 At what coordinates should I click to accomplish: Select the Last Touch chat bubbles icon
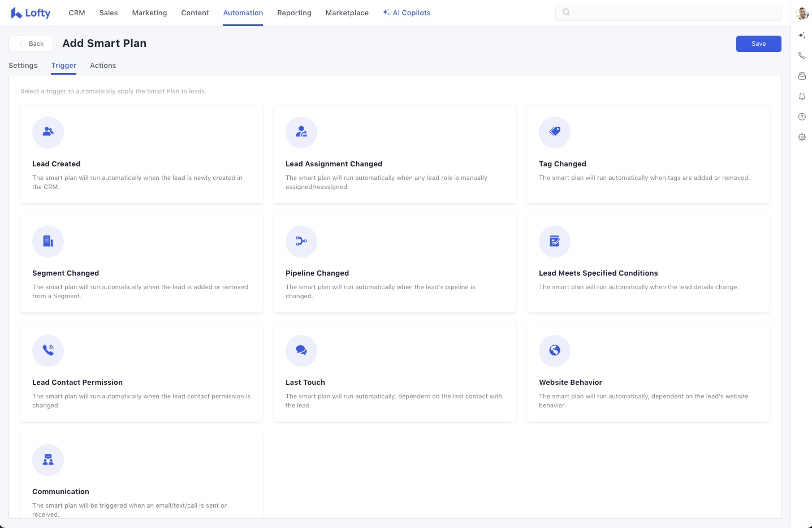pos(301,350)
